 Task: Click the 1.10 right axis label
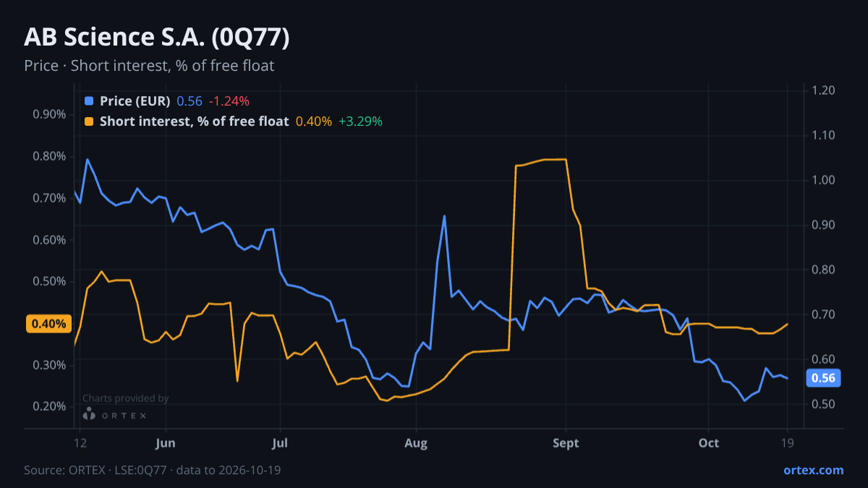point(824,135)
